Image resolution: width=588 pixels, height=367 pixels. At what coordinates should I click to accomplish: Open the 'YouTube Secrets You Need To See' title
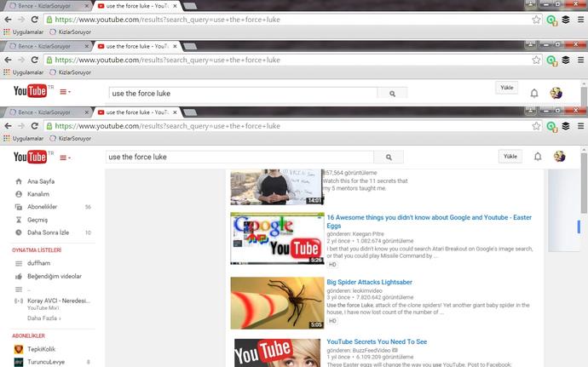377,341
